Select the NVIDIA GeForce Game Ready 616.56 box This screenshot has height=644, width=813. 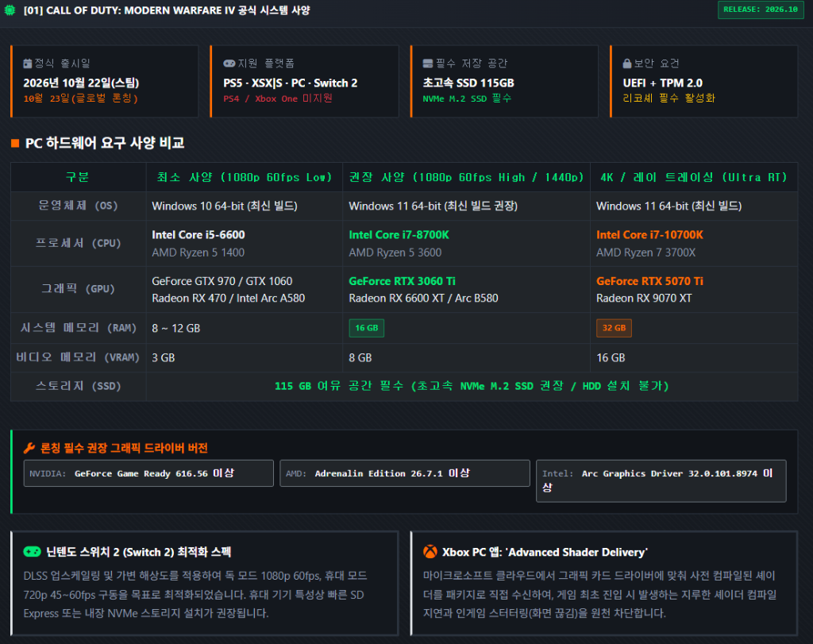pos(148,473)
